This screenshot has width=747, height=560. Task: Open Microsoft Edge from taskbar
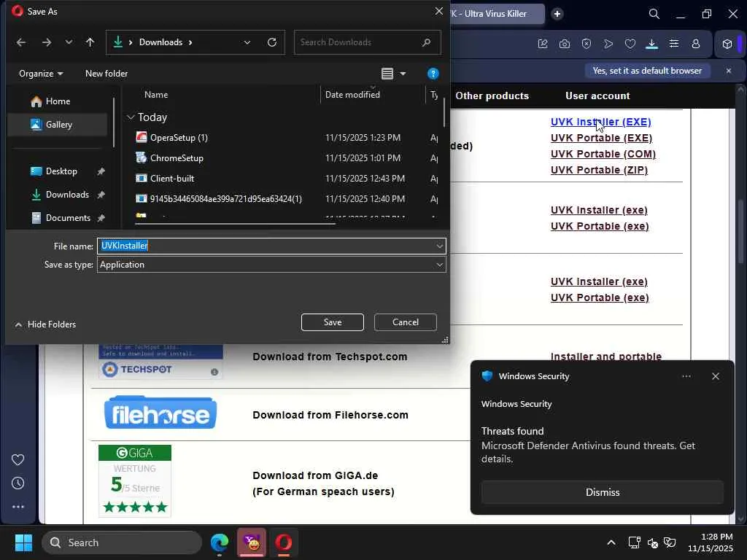coord(220,542)
